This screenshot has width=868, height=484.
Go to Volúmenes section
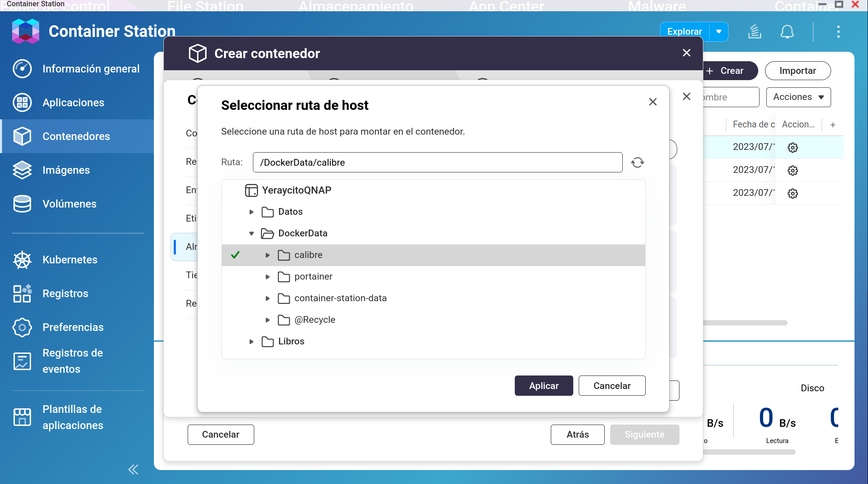pos(69,204)
